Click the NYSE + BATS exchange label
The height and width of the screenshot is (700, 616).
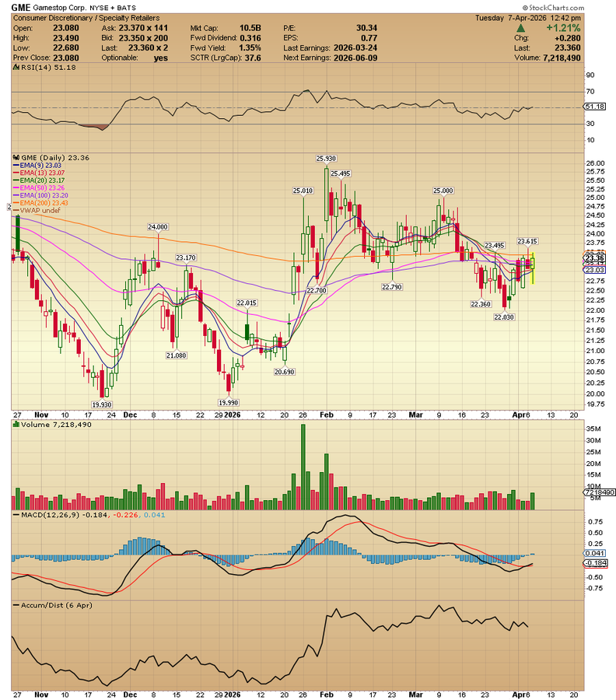click(113, 8)
